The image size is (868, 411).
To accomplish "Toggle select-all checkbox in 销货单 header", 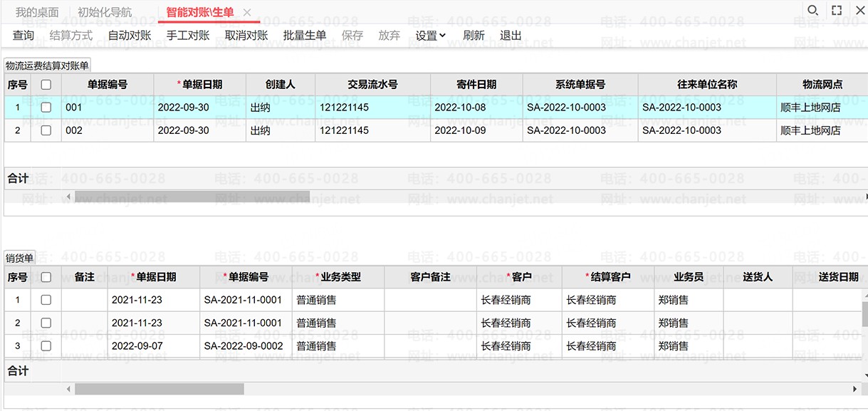I will (x=46, y=277).
